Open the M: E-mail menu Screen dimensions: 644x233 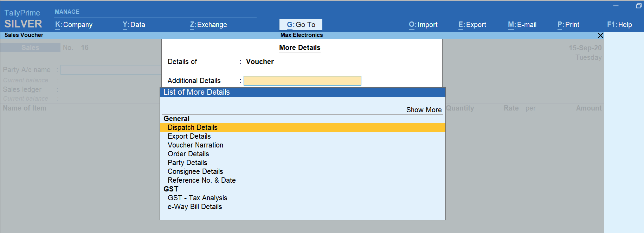(522, 25)
